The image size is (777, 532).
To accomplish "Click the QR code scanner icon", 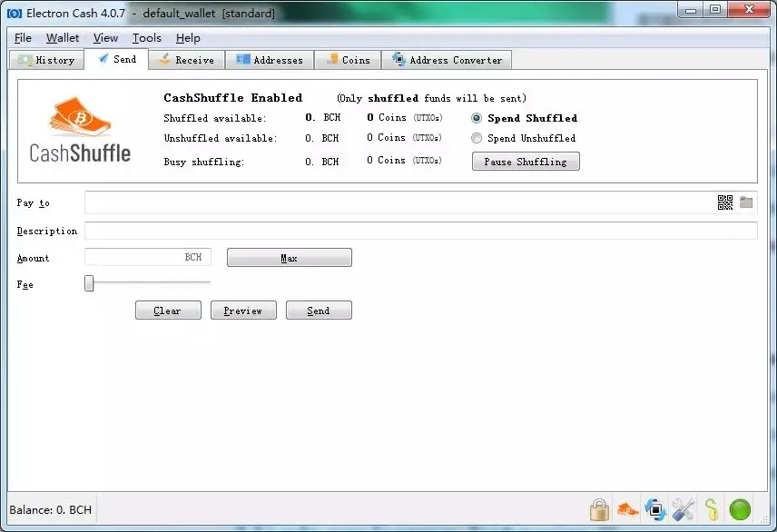I will click(725, 202).
